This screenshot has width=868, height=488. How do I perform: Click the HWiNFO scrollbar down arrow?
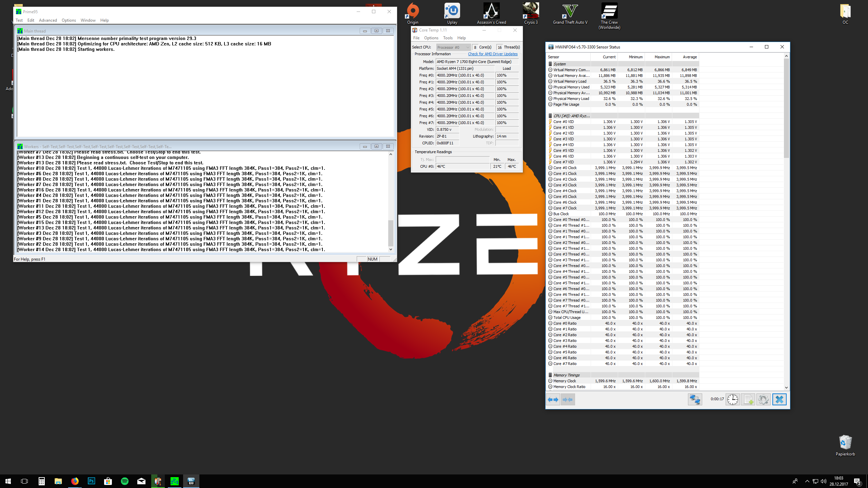point(786,387)
